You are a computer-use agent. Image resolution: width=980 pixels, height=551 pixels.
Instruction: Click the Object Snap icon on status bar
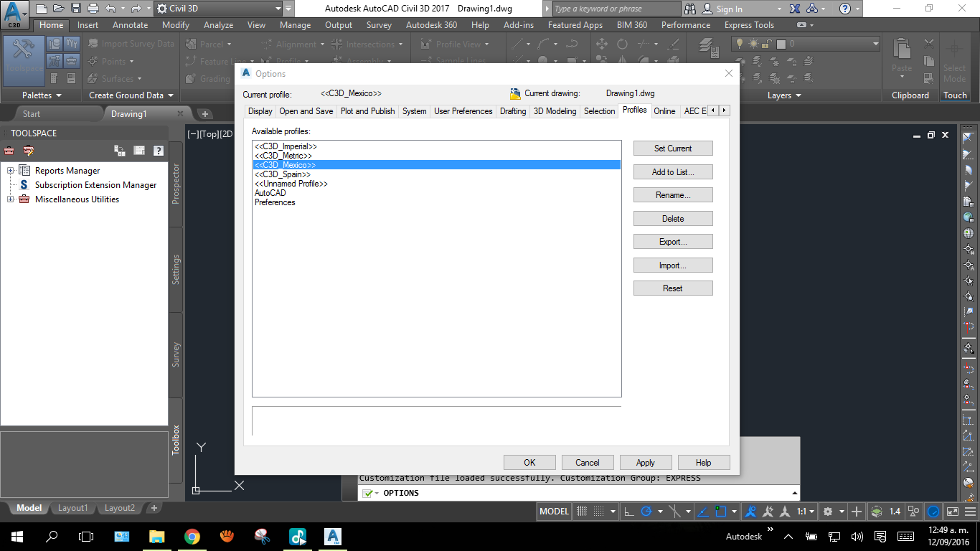[x=722, y=511]
